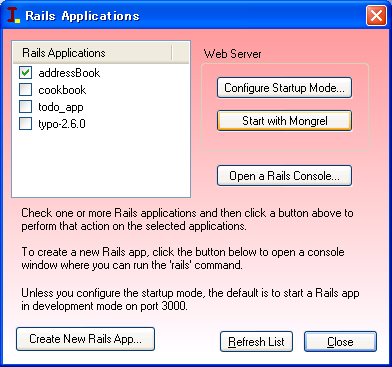This screenshot has height=367, width=392.
Task: Check the typo-2.6.0 checkbox
Action: 26,124
